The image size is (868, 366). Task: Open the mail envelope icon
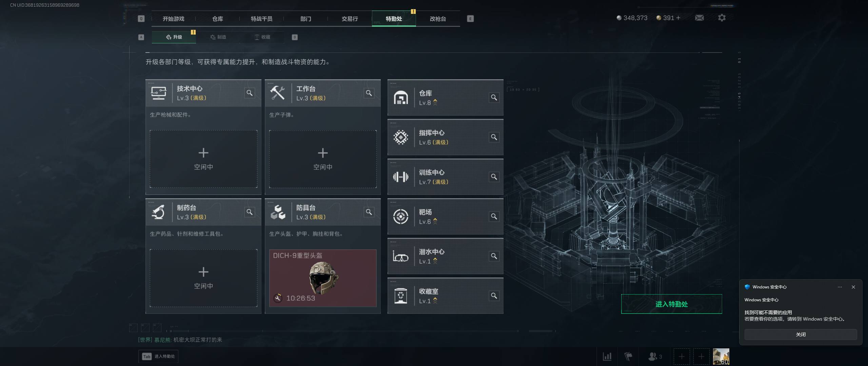699,18
